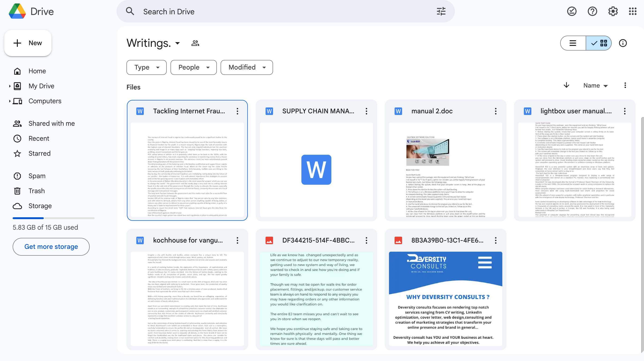Click the Word icon of lightbox user manual
Viewport: 644px width, 361px height.
click(x=528, y=111)
